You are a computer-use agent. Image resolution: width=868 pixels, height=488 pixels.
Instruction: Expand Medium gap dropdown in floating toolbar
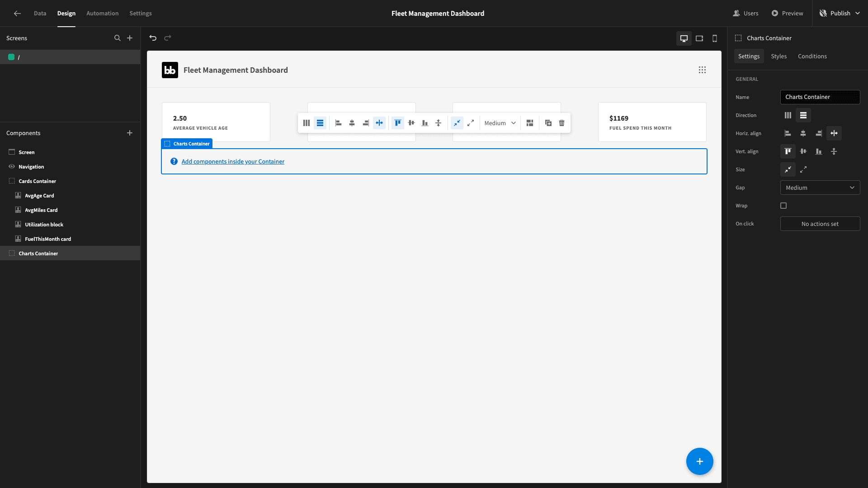coord(500,123)
